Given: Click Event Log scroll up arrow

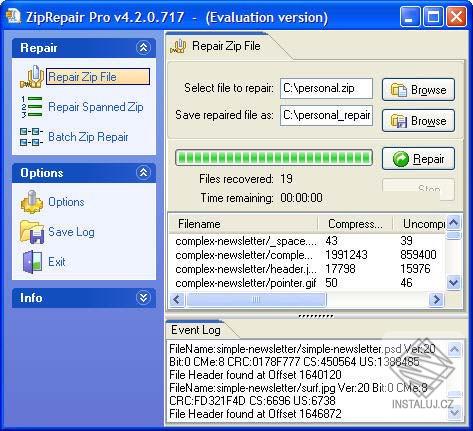Looking at the screenshot, I should 455,349.
